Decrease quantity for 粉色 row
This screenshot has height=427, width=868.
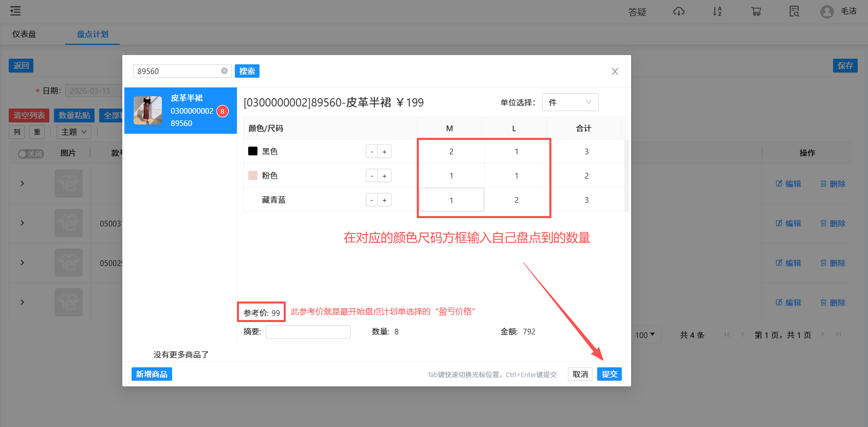pos(372,175)
